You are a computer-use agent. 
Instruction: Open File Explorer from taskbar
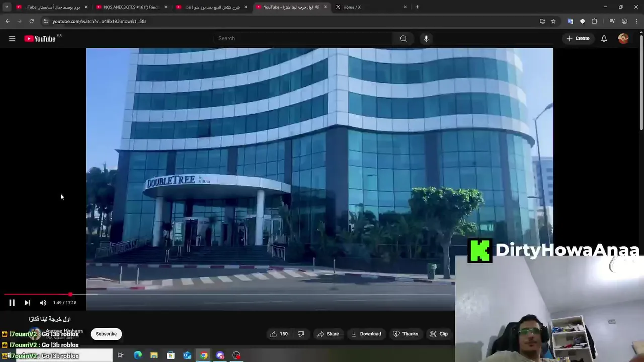click(x=154, y=355)
